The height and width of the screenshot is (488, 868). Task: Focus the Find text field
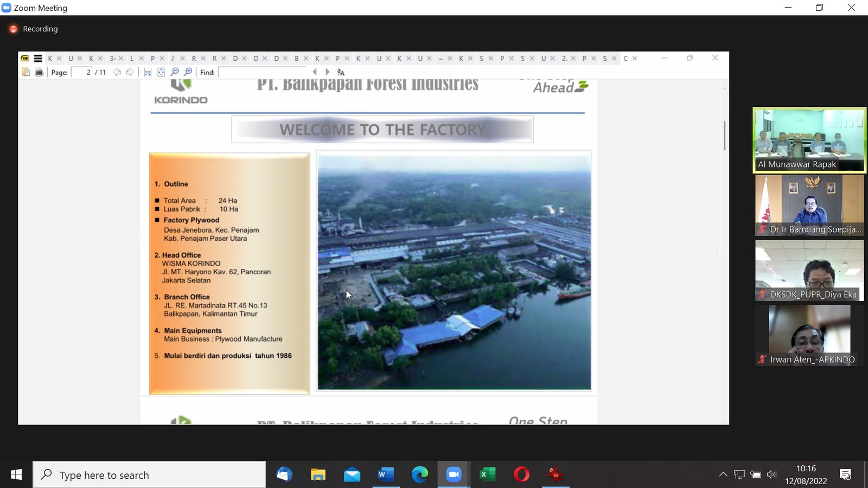tap(263, 72)
